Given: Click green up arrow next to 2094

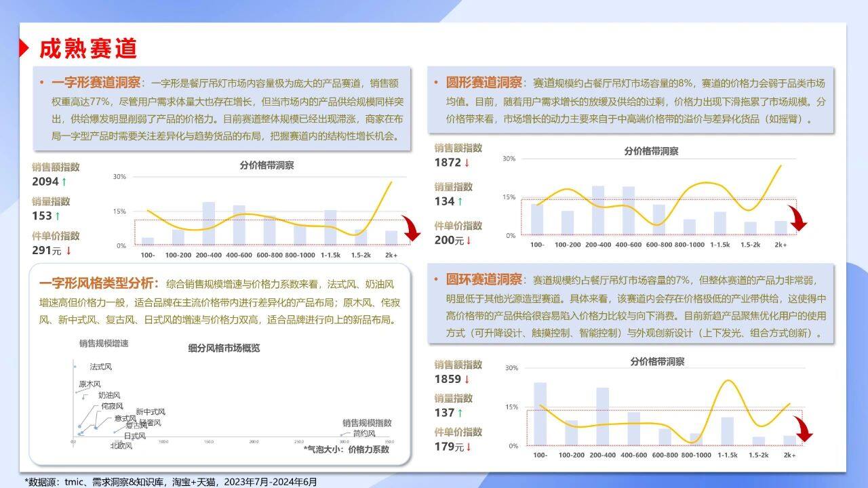Looking at the screenshot, I should pyautogui.click(x=64, y=182).
